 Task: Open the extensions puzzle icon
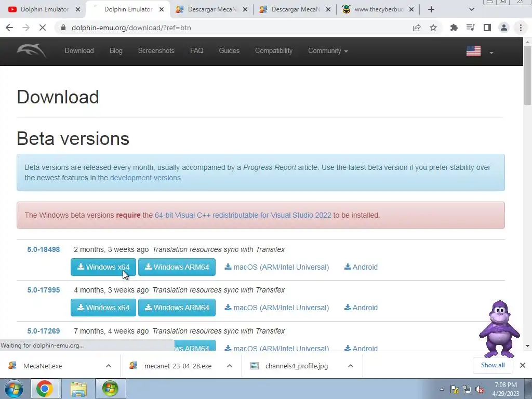point(454,28)
